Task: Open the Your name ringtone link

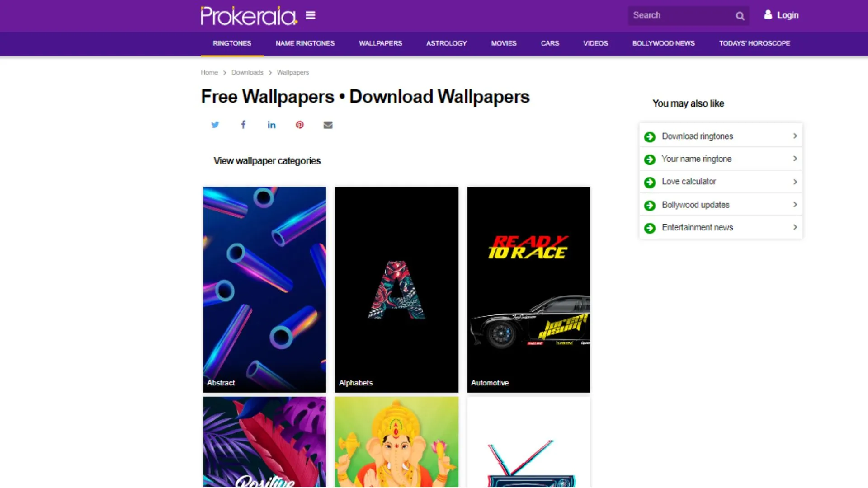Action: pos(696,159)
